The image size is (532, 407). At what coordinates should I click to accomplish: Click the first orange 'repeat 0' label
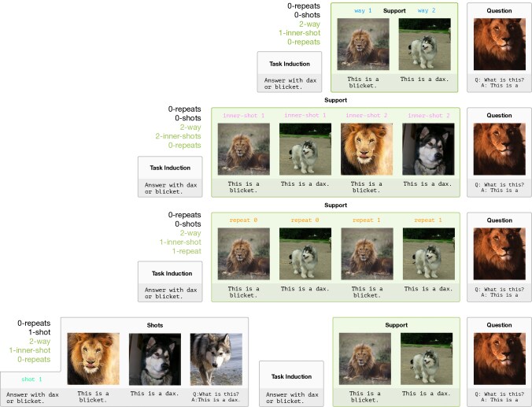pyautogui.click(x=243, y=220)
